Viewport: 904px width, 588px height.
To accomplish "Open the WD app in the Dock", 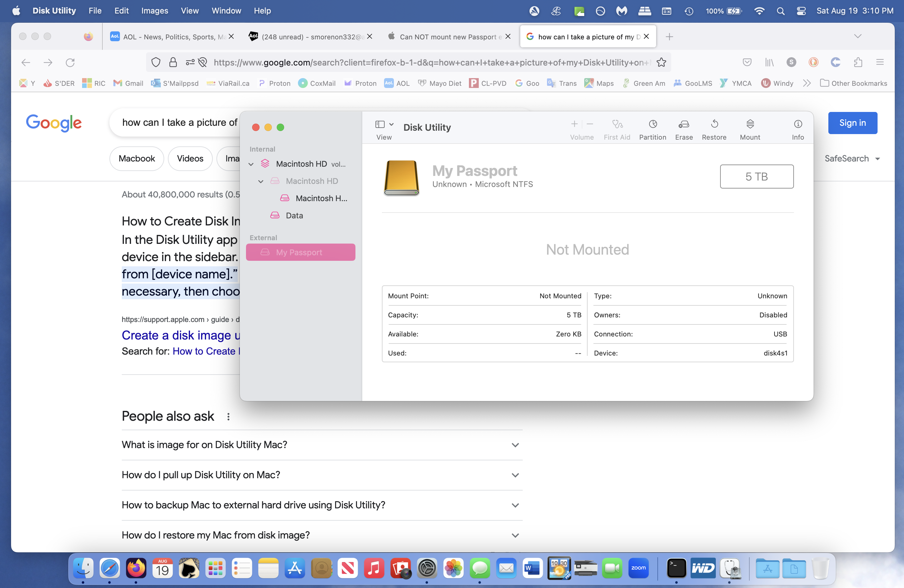I will tap(703, 568).
